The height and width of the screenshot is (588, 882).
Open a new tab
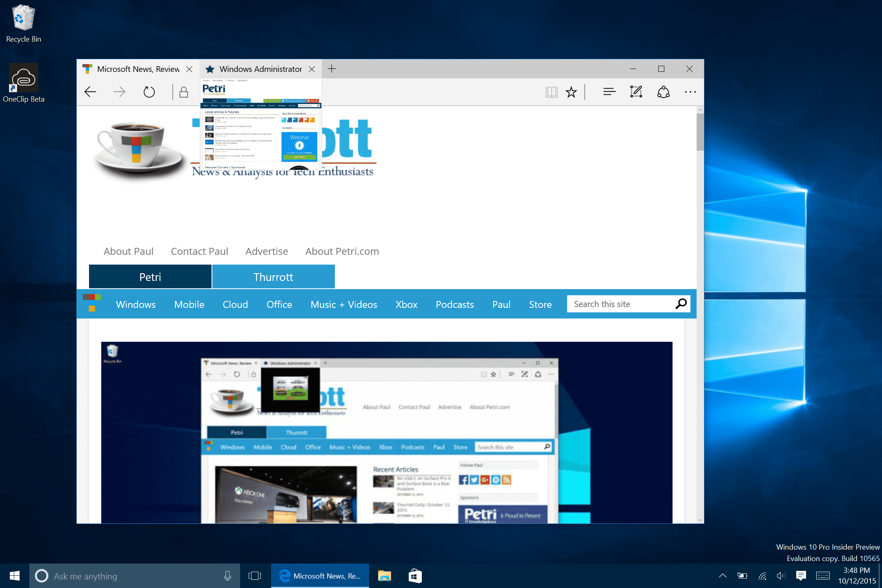point(332,69)
